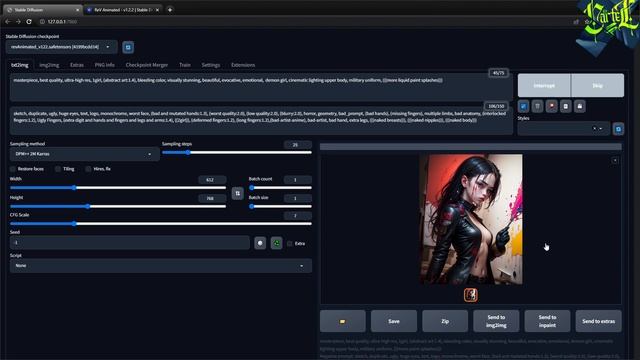Select the small thumbnail below the generated image

[471, 295]
